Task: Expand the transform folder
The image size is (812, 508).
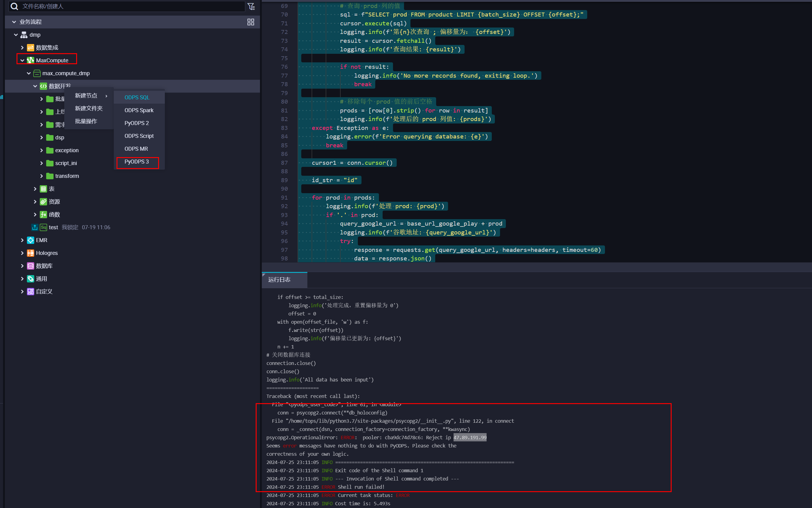Action: pyautogui.click(x=41, y=176)
